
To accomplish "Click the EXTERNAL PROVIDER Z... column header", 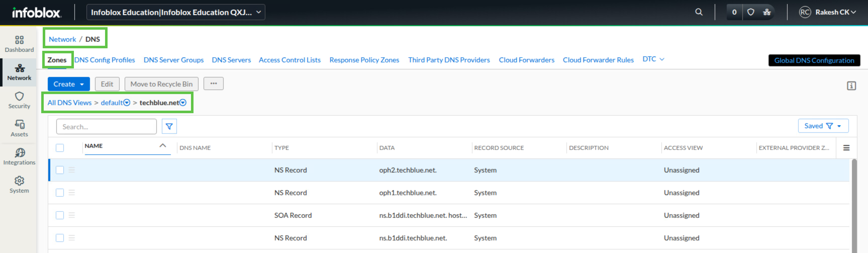I will 794,148.
